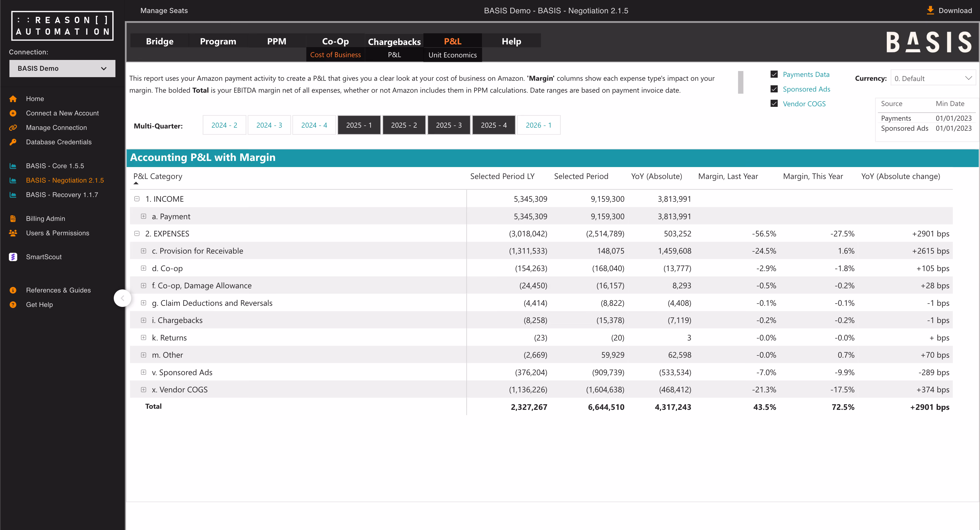Switch to the Bridge tab
This screenshot has width=980, height=530.
click(159, 41)
